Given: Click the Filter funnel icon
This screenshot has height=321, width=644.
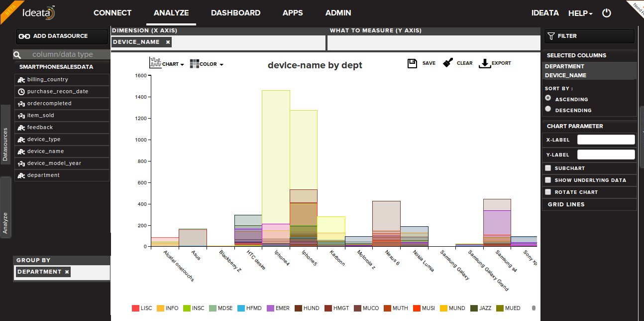Looking at the screenshot, I should coord(551,36).
